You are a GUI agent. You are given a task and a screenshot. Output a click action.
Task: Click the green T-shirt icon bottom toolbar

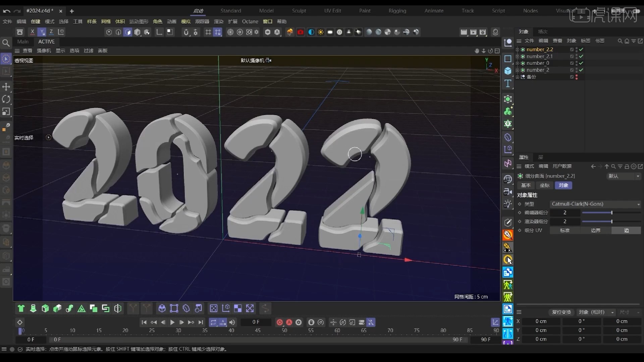21,308
